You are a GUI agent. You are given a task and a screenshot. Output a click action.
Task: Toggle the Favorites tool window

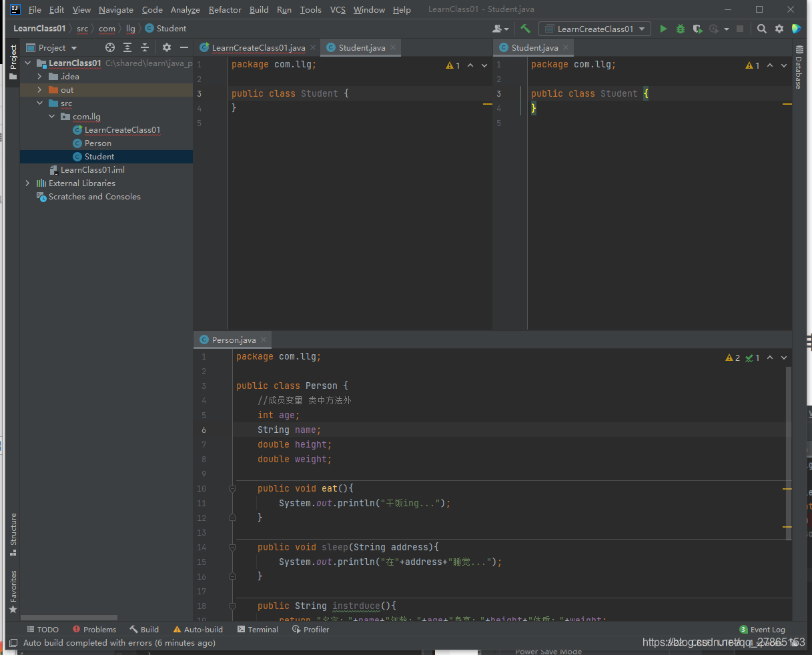[x=13, y=591]
